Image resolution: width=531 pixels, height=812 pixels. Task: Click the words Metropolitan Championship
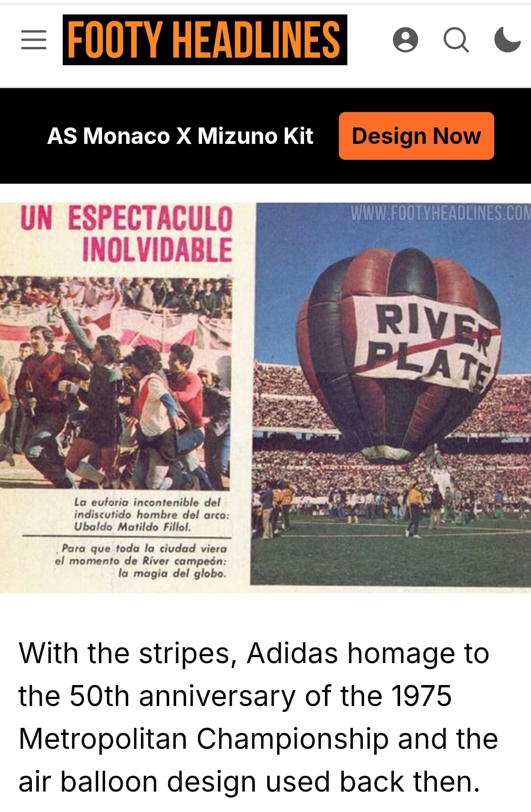pos(204,739)
